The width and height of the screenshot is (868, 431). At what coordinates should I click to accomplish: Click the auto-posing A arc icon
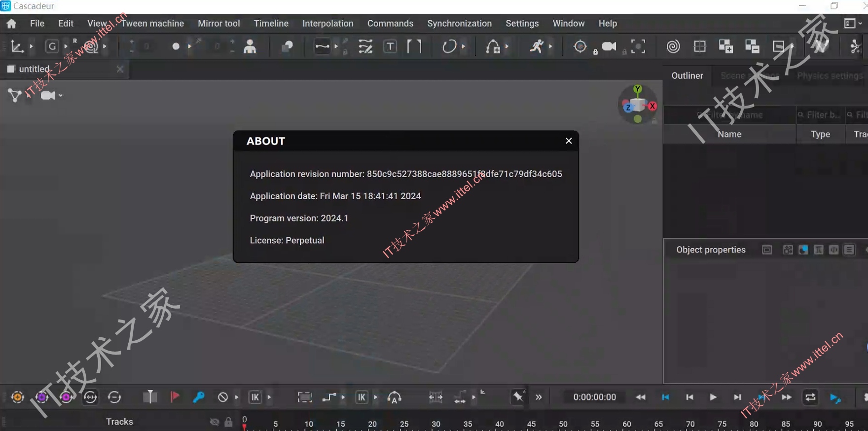(x=394, y=397)
